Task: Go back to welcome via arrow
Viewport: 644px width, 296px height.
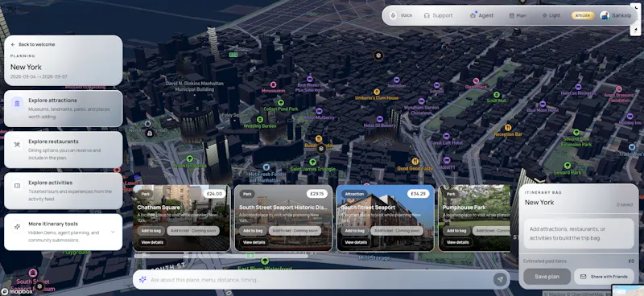Action: pyautogui.click(x=13, y=44)
